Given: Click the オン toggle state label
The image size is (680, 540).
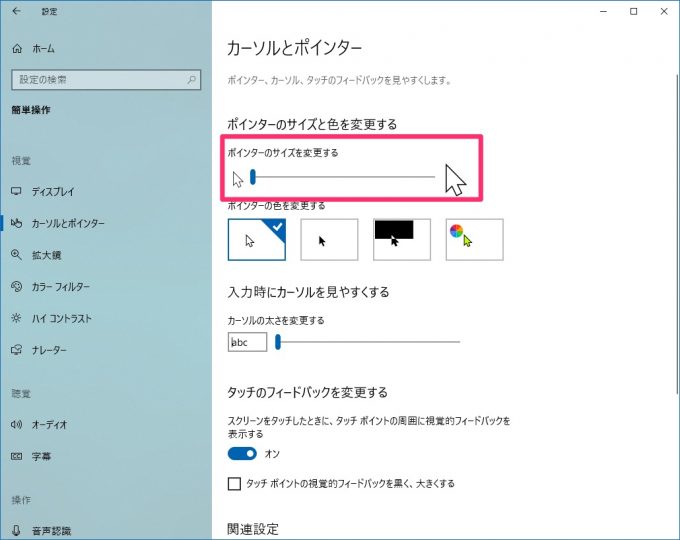Looking at the screenshot, I should [272, 454].
